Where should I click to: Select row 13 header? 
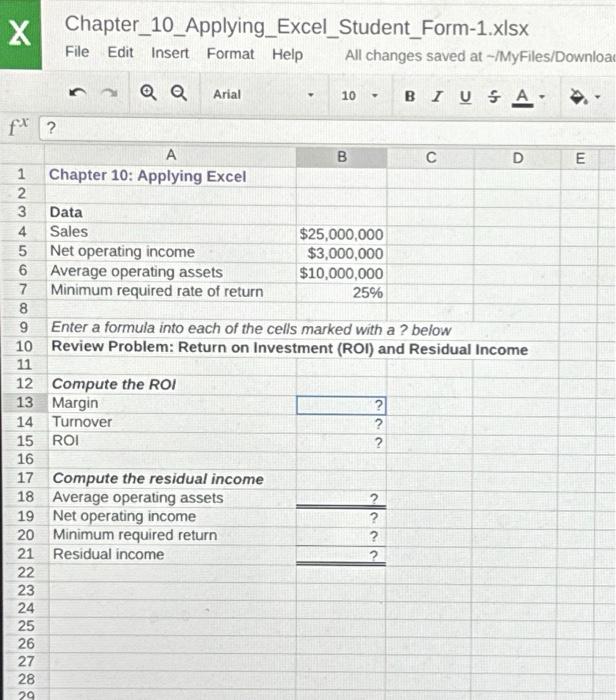click(x=24, y=403)
